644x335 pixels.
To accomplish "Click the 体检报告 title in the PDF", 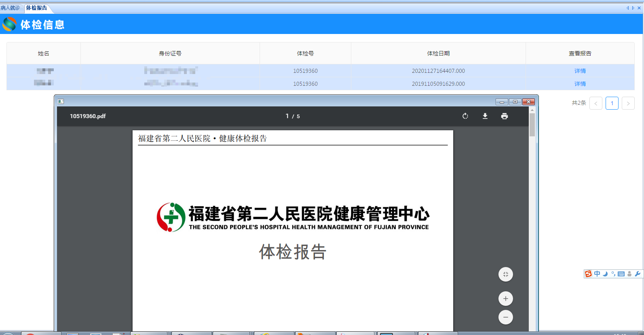I will 293,252.
